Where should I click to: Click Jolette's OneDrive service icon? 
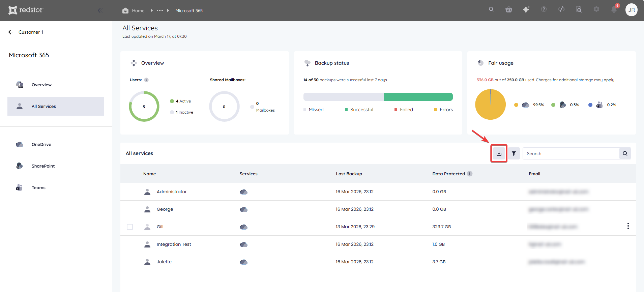pos(244,262)
